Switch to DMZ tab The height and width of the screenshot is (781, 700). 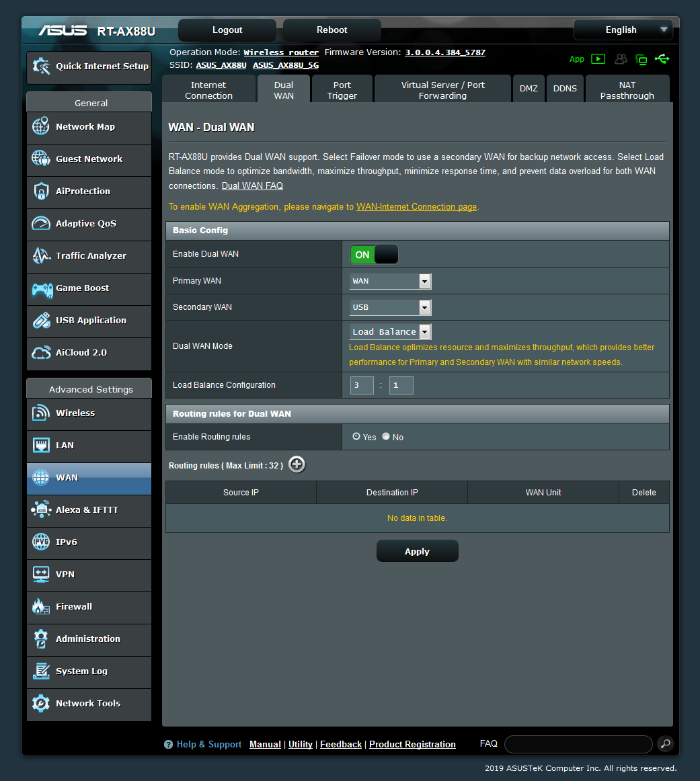529,89
